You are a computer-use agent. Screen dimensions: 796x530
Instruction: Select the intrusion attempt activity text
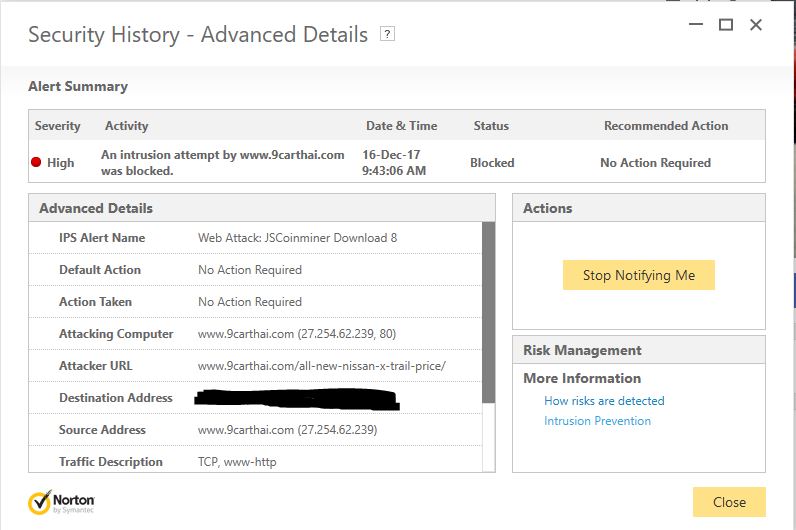click(x=222, y=162)
